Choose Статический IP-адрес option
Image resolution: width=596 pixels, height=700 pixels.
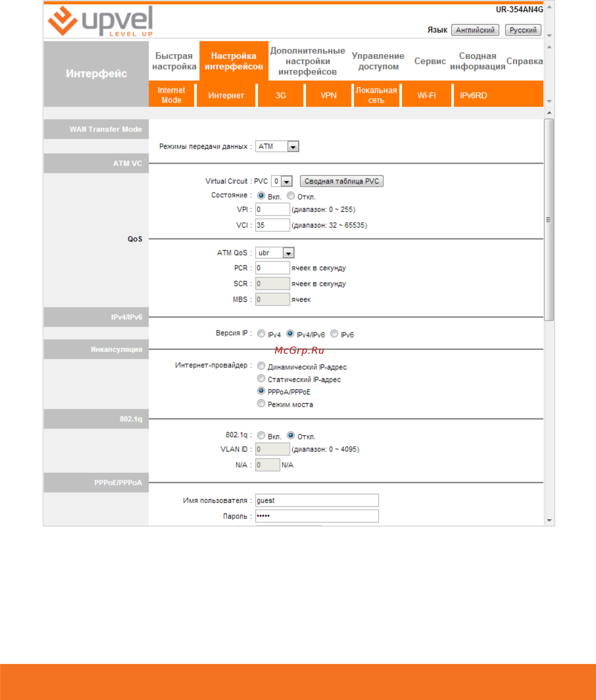261,378
